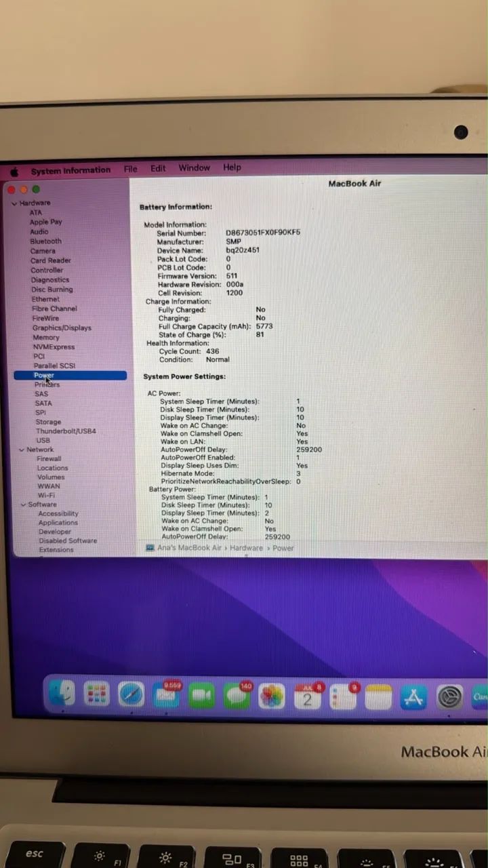Screen dimensions: 488x868
Task: Select Firewall under Network
Action: click(49, 458)
